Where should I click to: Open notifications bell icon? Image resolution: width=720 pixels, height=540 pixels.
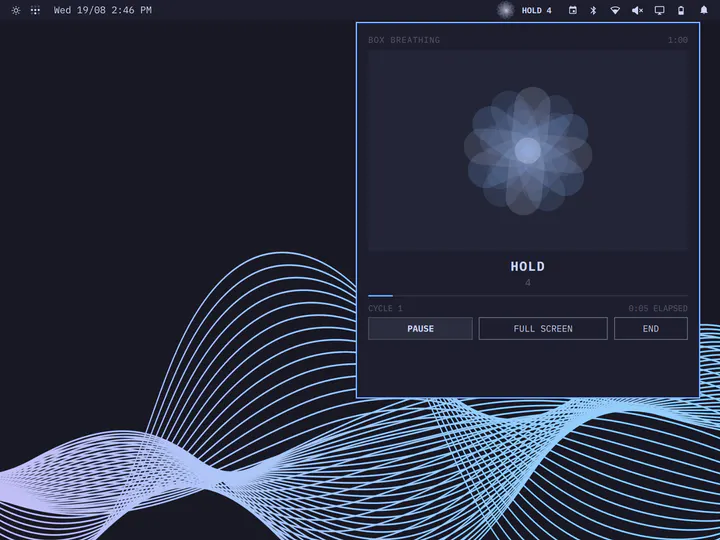(703, 10)
